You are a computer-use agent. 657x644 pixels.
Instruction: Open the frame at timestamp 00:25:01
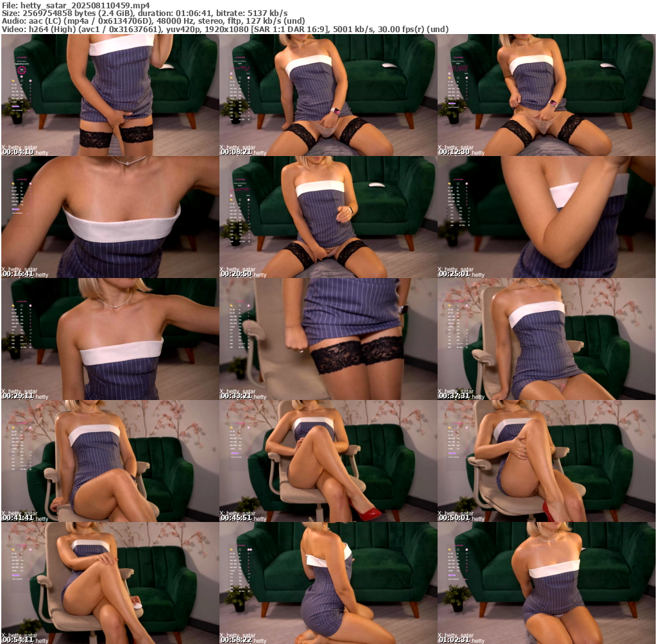tap(547, 217)
